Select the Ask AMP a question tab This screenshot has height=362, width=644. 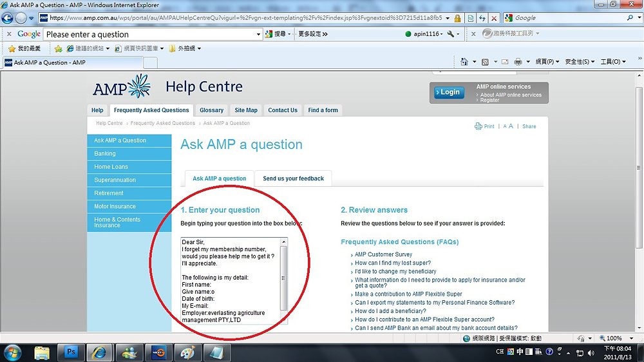click(x=220, y=178)
